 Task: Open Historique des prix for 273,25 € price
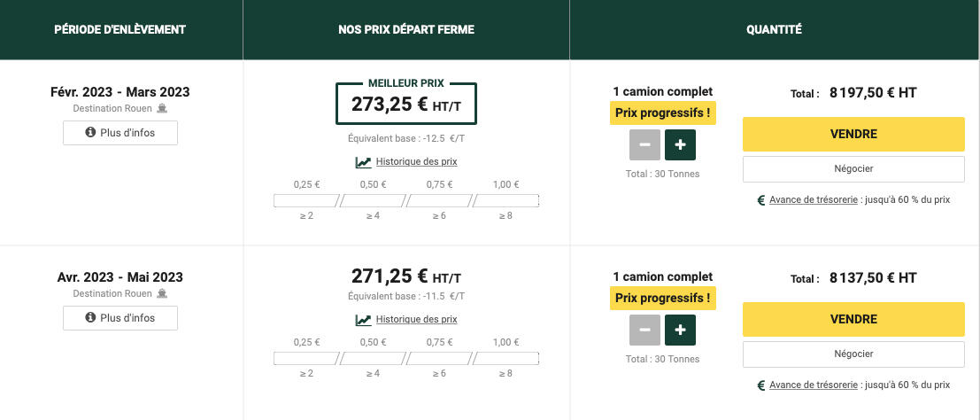click(x=416, y=162)
